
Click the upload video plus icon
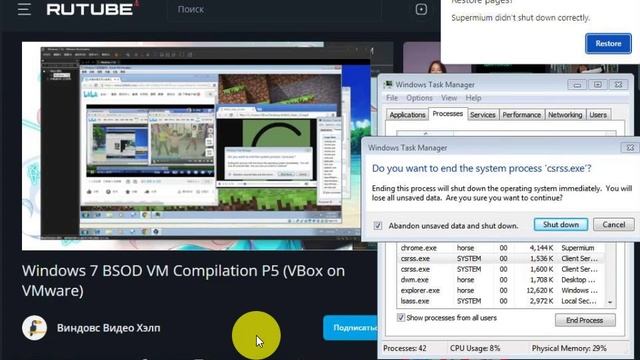421,9
